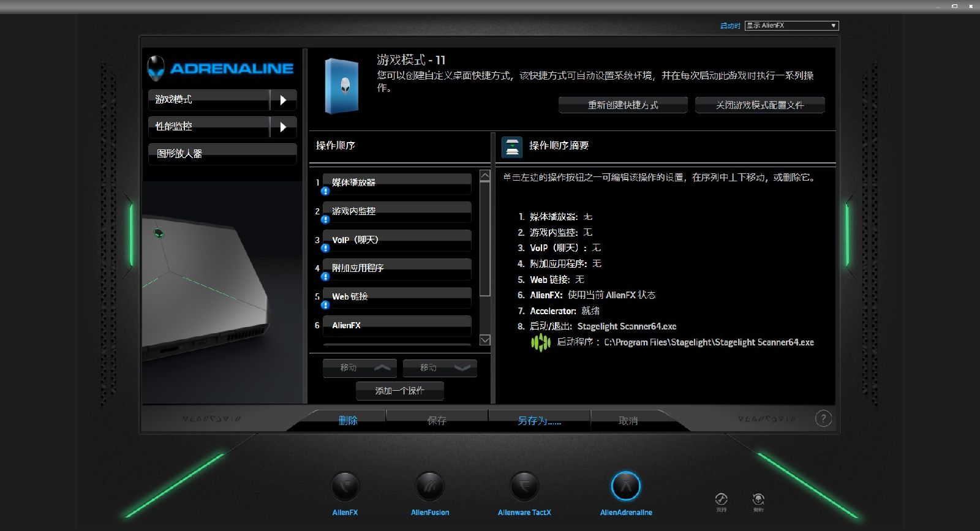This screenshot has height=531, width=980.
Task: Click the 另存为...... tab
Action: click(x=539, y=420)
